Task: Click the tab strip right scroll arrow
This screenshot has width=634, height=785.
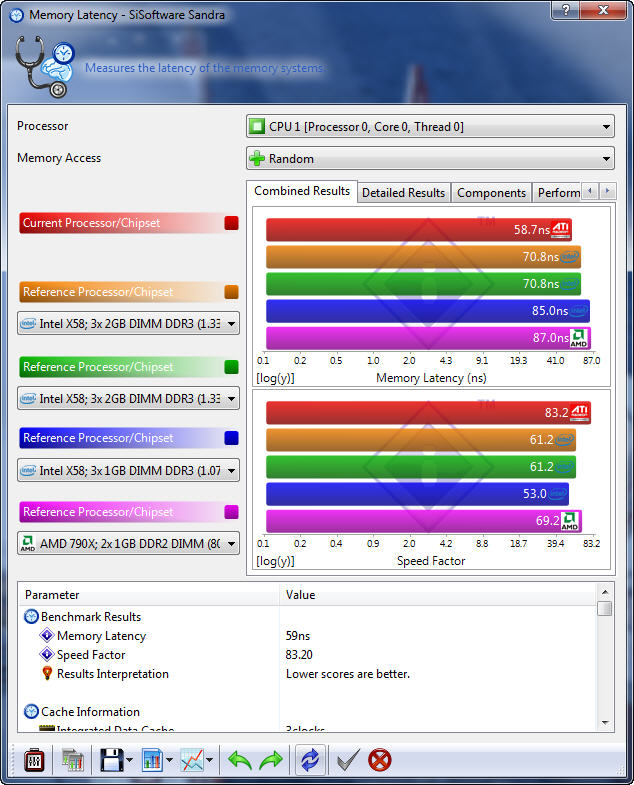Action: tap(607, 191)
